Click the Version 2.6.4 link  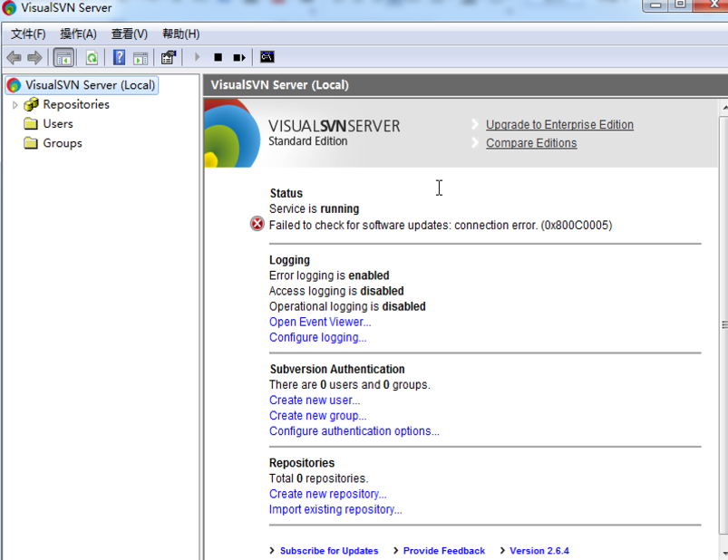[539, 551]
